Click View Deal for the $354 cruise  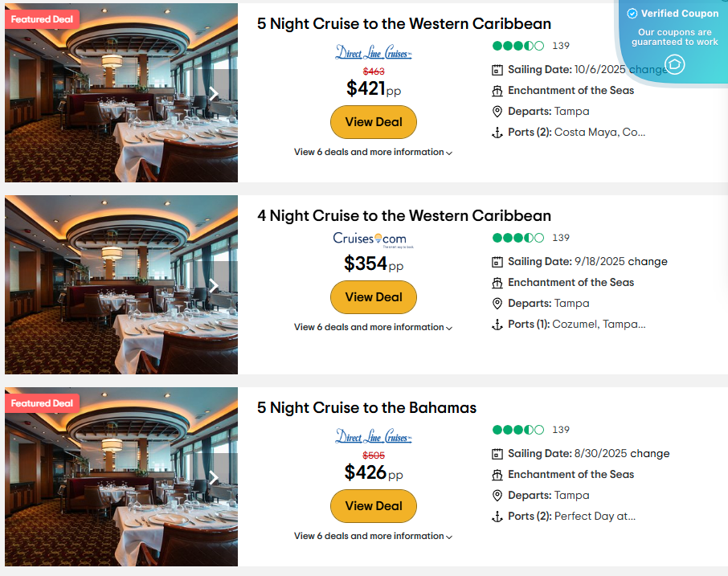(373, 296)
